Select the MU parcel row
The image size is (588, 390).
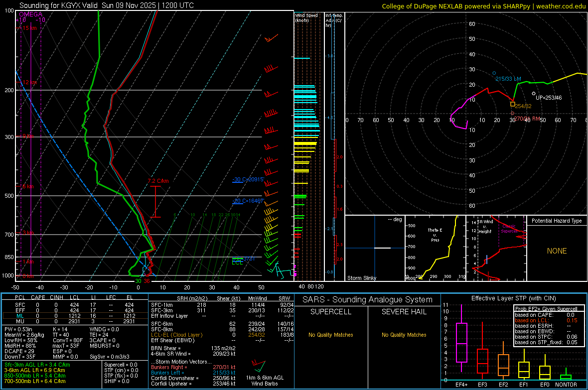tap(75, 321)
